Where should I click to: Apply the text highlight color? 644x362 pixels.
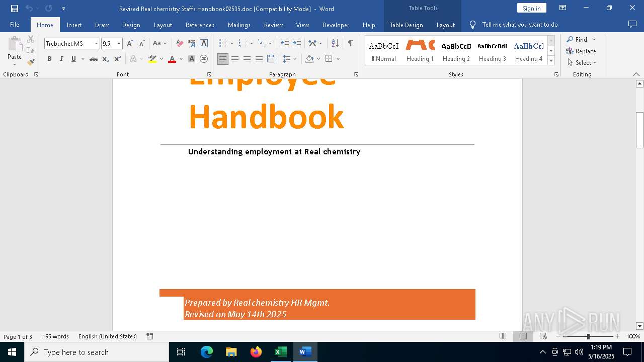tap(152, 59)
